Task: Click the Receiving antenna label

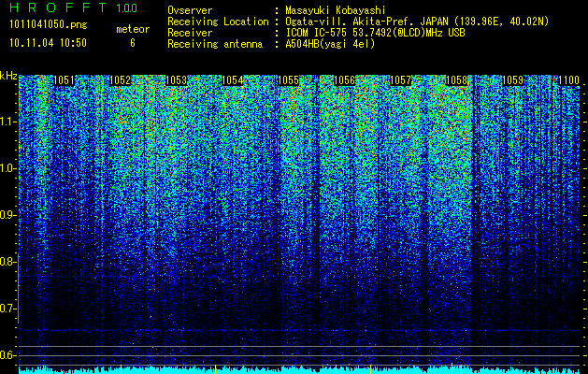Action: pos(215,44)
